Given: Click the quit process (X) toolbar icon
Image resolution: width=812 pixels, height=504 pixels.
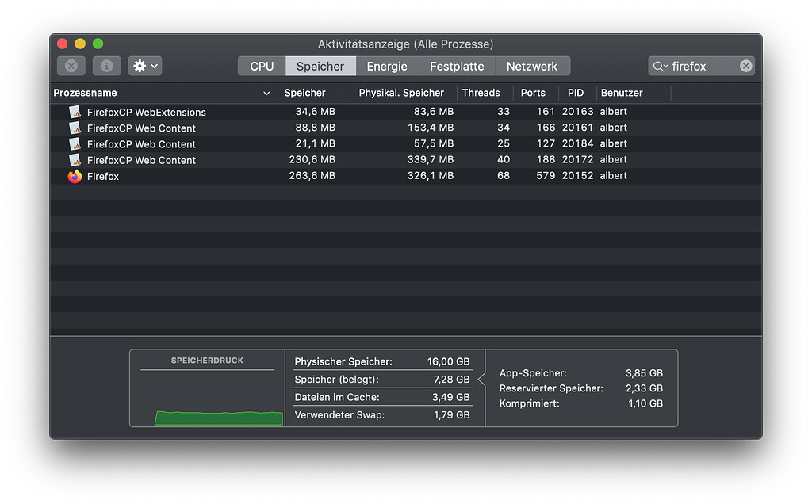Looking at the screenshot, I should pos(71,66).
